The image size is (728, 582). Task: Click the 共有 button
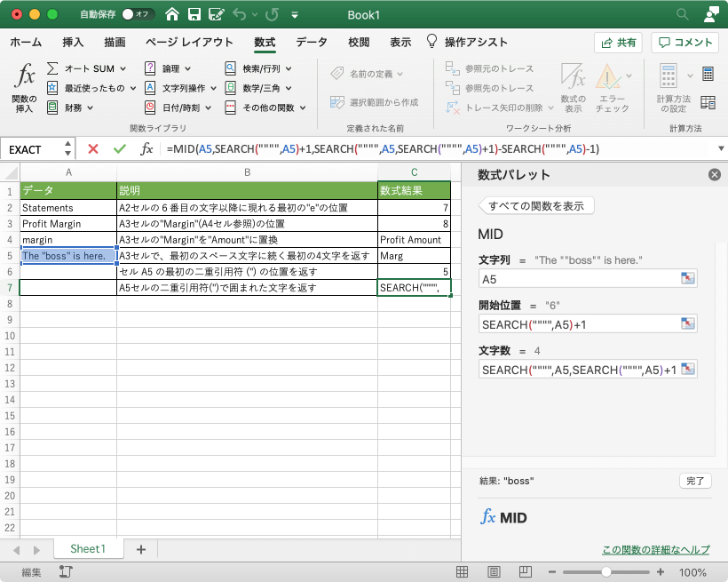click(618, 43)
